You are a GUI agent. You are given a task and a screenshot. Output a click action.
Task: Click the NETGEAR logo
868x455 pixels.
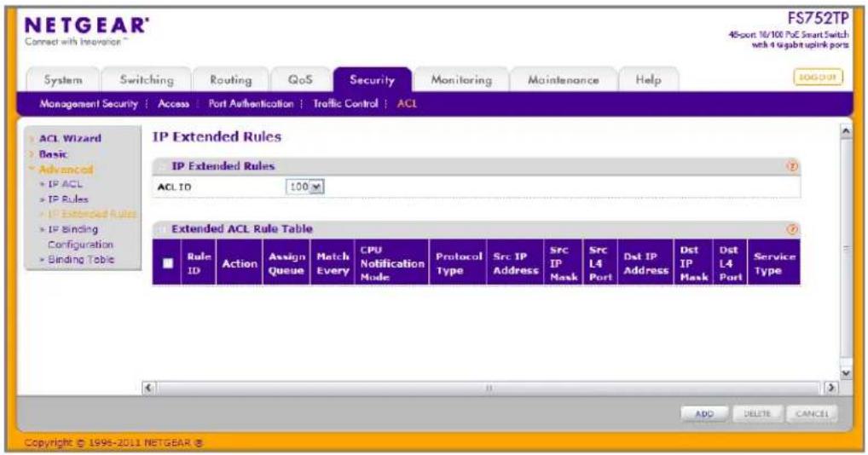pyautogui.click(x=86, y=26)
